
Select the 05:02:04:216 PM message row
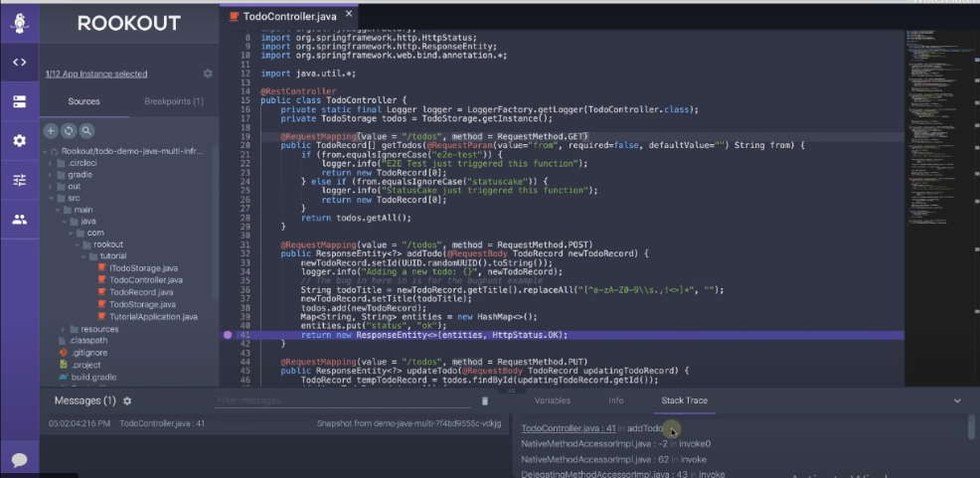[x=275, y=423]
